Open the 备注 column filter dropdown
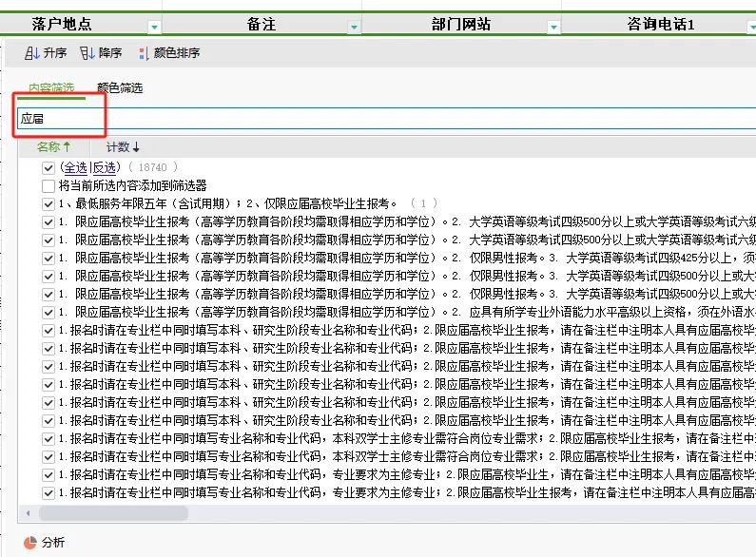The height and width of the screenshot is (557, 756). 354,27
